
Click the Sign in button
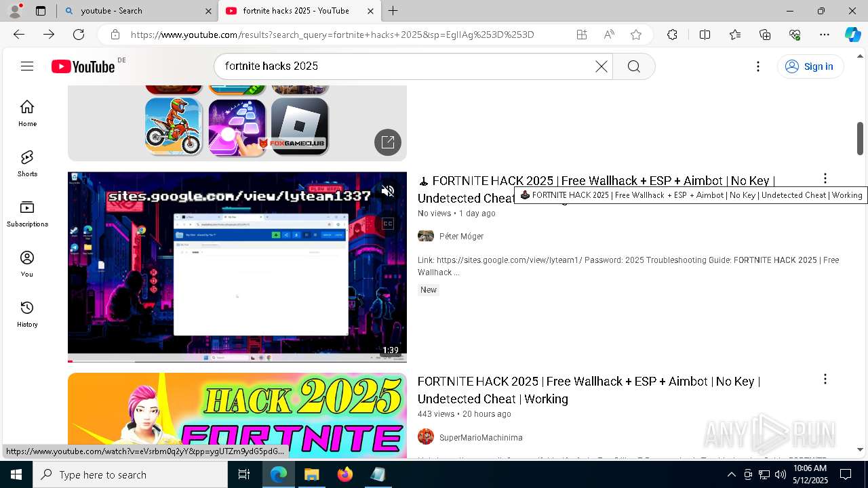810,66
